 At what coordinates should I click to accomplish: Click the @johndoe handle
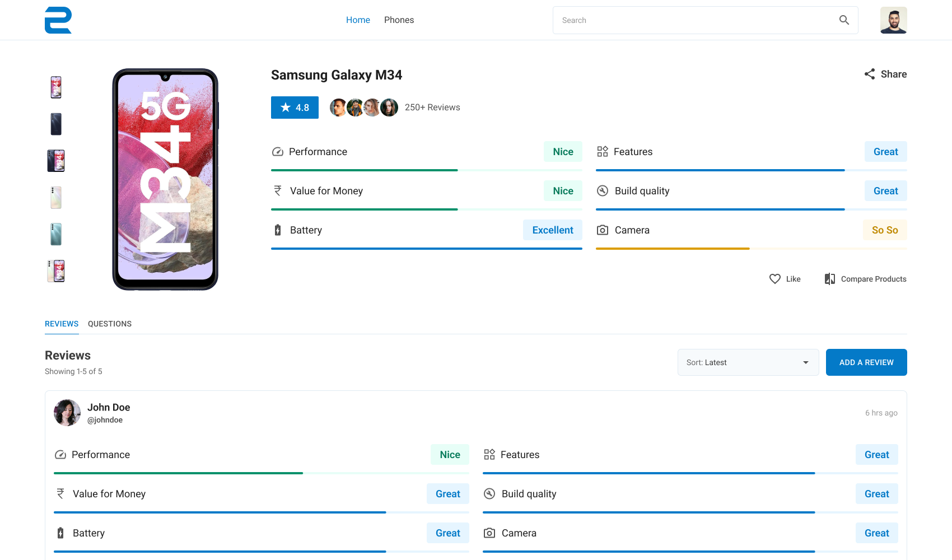pyautogui.click(x=105, y=420)
